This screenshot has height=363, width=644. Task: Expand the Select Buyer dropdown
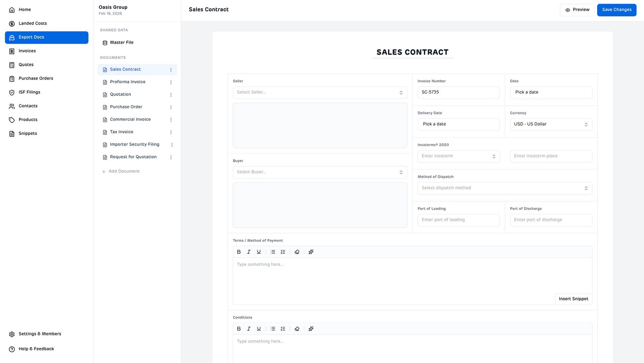click(320, 172)
